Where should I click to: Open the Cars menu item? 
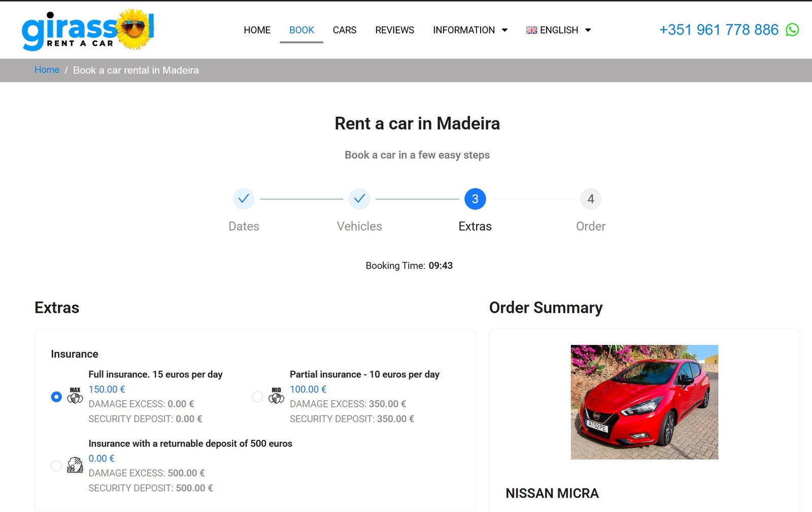(x=345, y=30)
